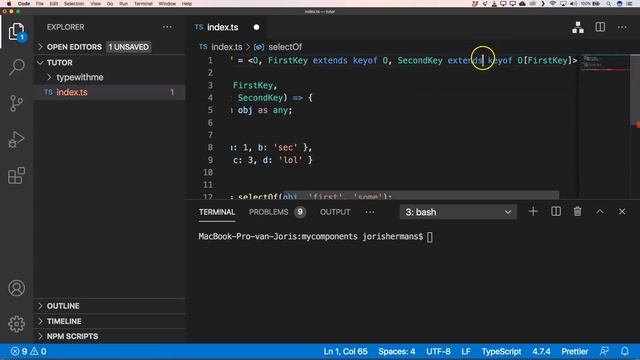Change UTF-8 encoding in status bar
Viewport: 640px width, 360px height.
point(438,351)
